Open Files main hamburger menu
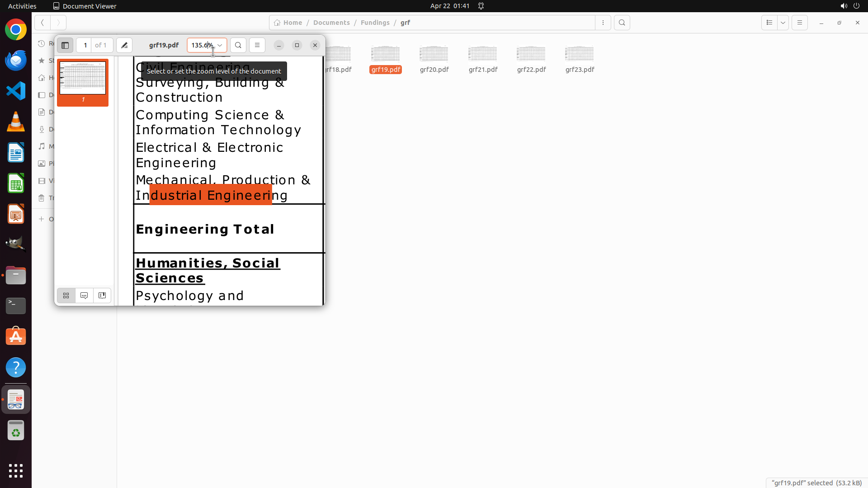Screen dimensions: 868x488 (800, 23)
